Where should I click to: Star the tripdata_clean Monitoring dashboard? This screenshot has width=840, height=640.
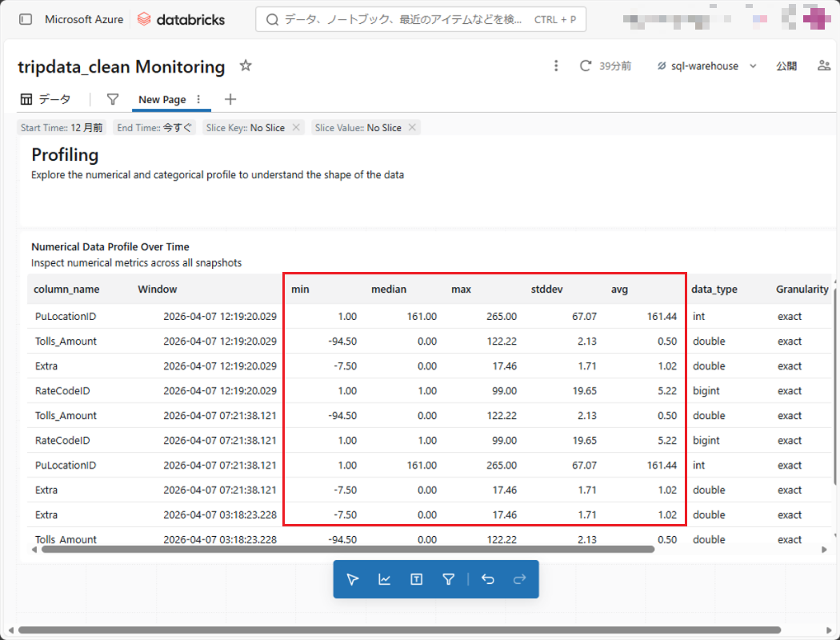pyautogui.click(x=246, y=66)
